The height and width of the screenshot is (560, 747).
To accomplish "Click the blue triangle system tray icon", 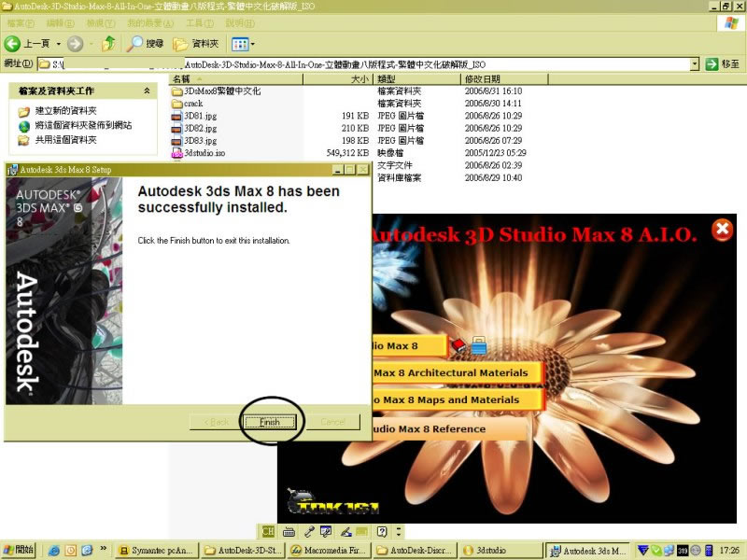I will tap(643, 551).
